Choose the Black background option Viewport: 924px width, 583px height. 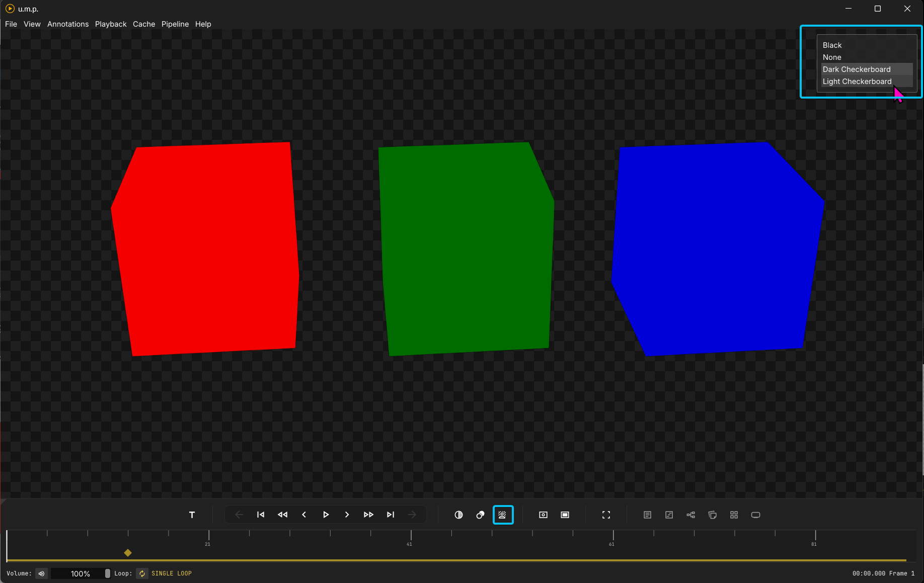[x=832, y=45]
